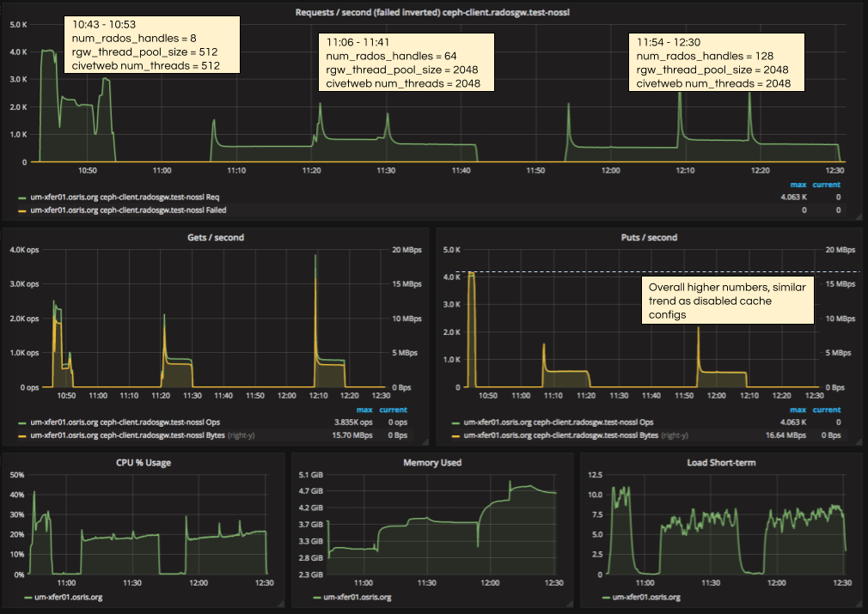Screen dimensions: 868x614
Task: Click the CPU % Usage panel title
Action: coord(144,462)
